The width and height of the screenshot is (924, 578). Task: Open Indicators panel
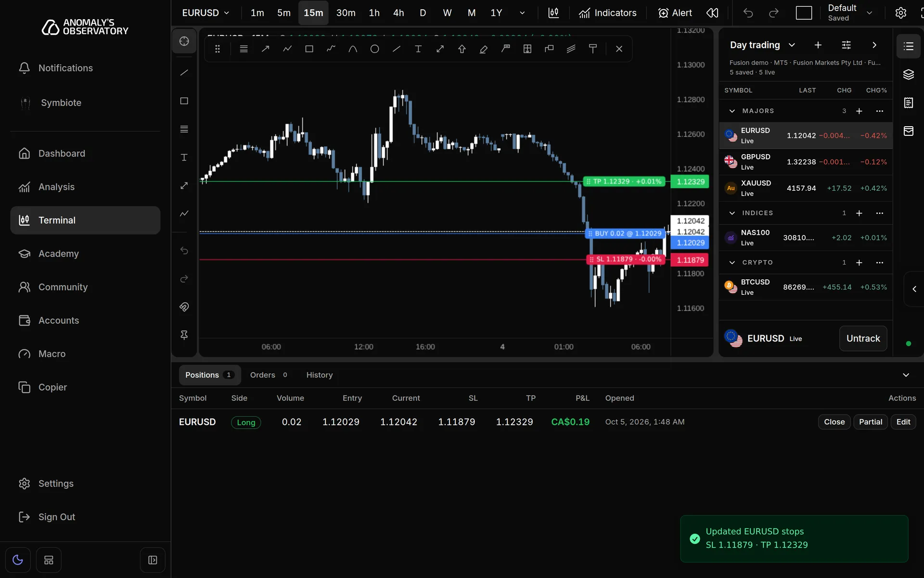[607, 13]
